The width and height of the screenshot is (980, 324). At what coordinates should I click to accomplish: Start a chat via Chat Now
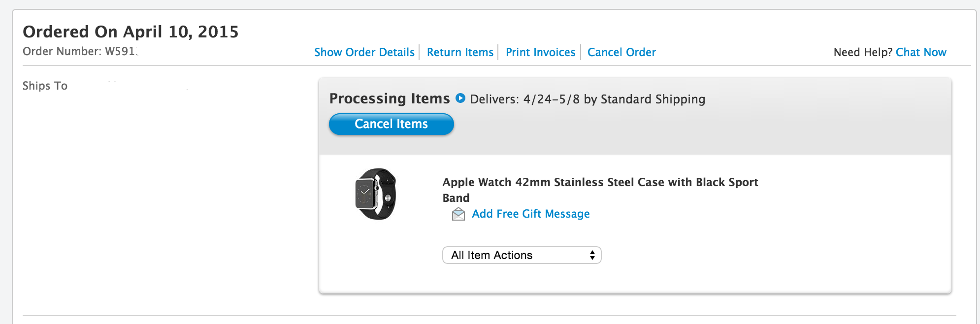click(x=921, y=52)
